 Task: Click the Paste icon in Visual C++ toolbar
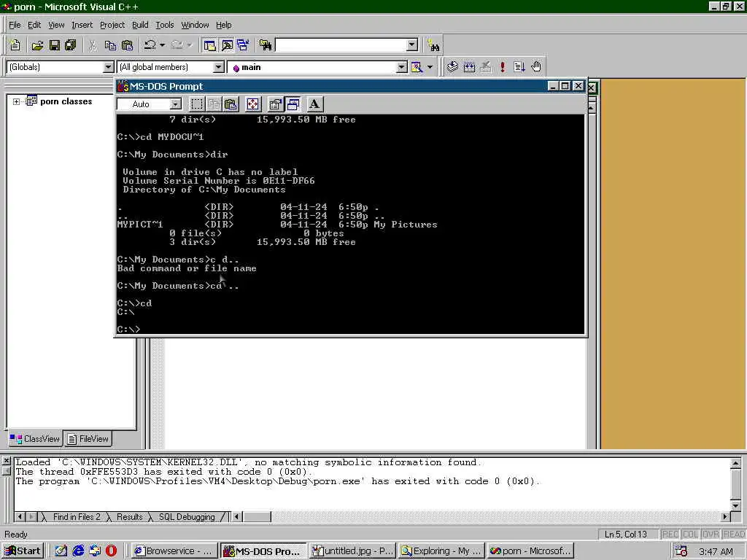(127, 45)
